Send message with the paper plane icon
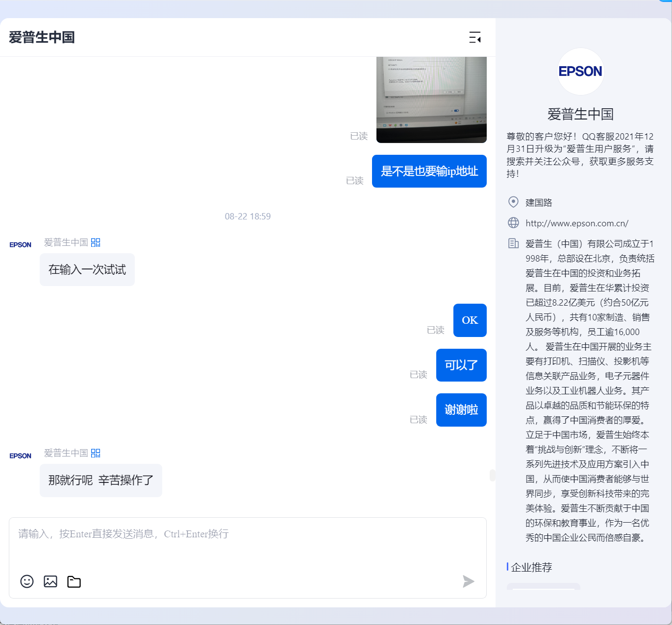672x625 pixels. point(469,581)
